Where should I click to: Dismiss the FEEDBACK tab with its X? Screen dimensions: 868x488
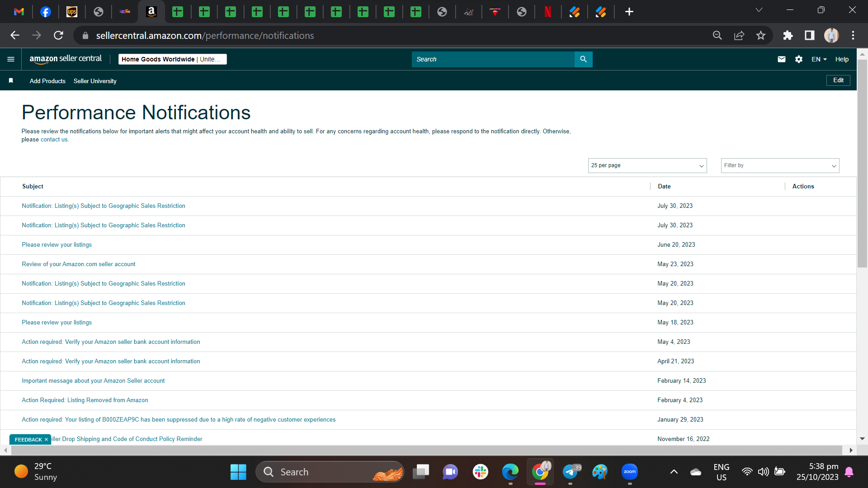coord(46,440)
